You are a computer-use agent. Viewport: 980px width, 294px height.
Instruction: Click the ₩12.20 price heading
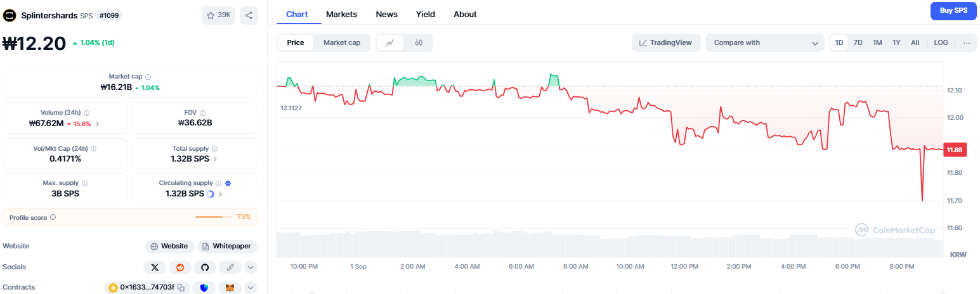(35, 43)
